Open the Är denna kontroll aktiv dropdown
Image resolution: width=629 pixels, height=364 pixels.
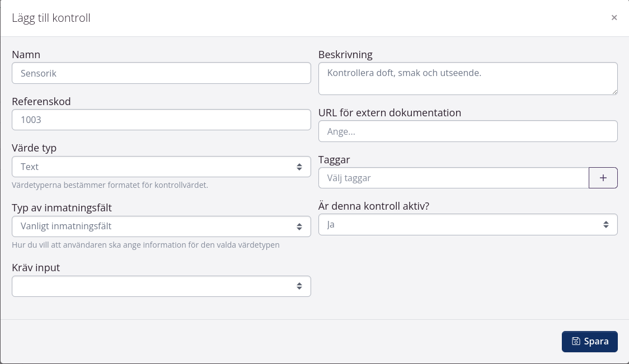click(x=467, y=224)
